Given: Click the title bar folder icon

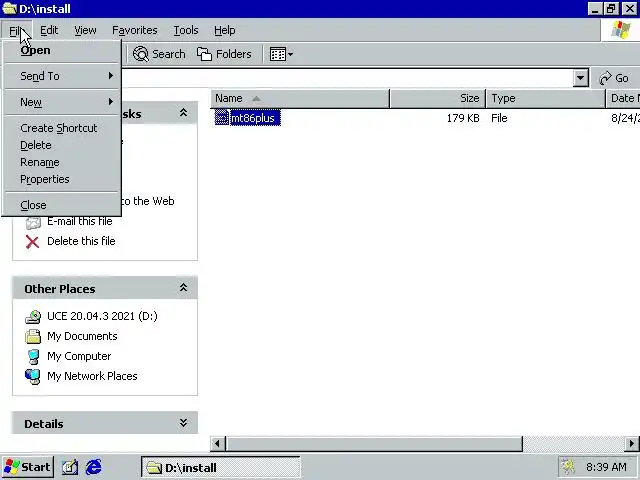Looking at the screenshot, I should [9, 8].
